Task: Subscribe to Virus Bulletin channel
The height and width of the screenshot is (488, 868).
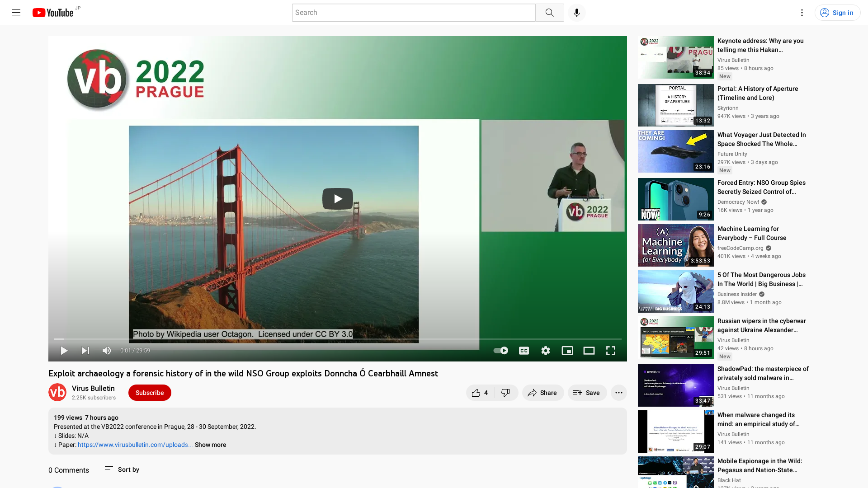Action: [x=150, y=393]
